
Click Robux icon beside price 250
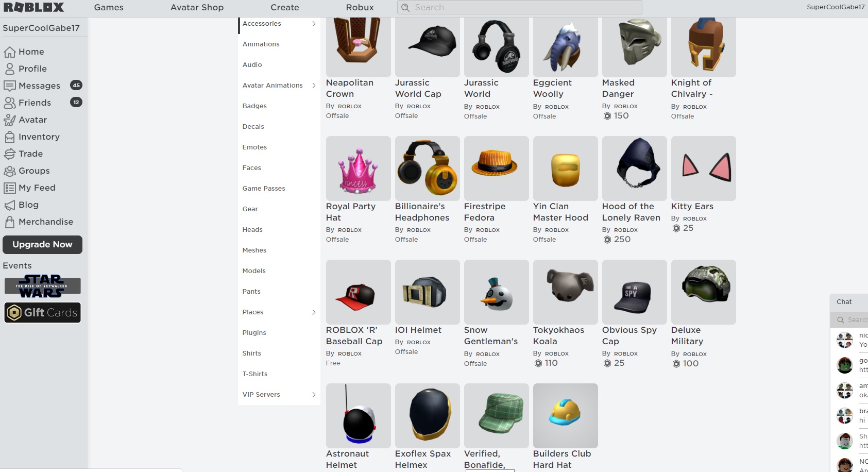click(607, 240)
